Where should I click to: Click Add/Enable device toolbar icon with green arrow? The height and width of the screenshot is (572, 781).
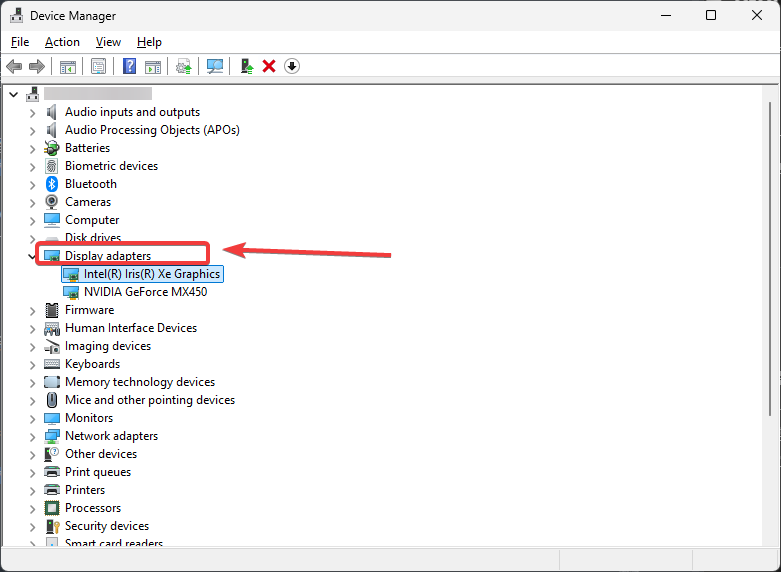247,66
